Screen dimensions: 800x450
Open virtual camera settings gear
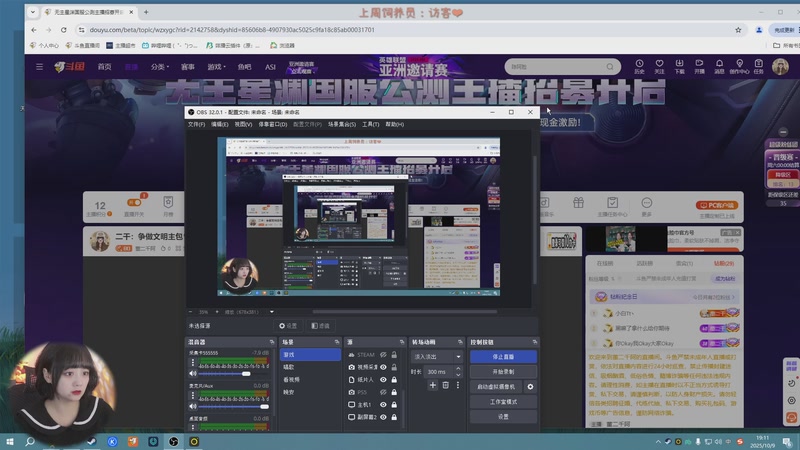[530, 387]
